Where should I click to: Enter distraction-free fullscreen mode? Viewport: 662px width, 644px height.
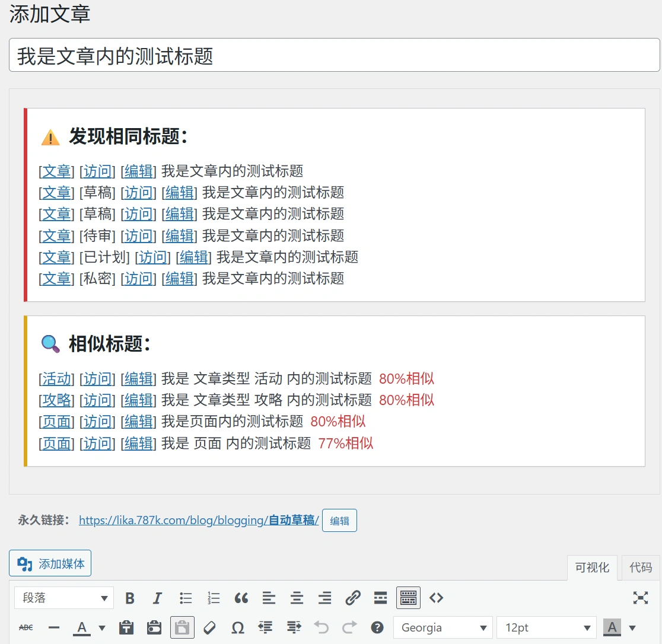click(641, 598)
